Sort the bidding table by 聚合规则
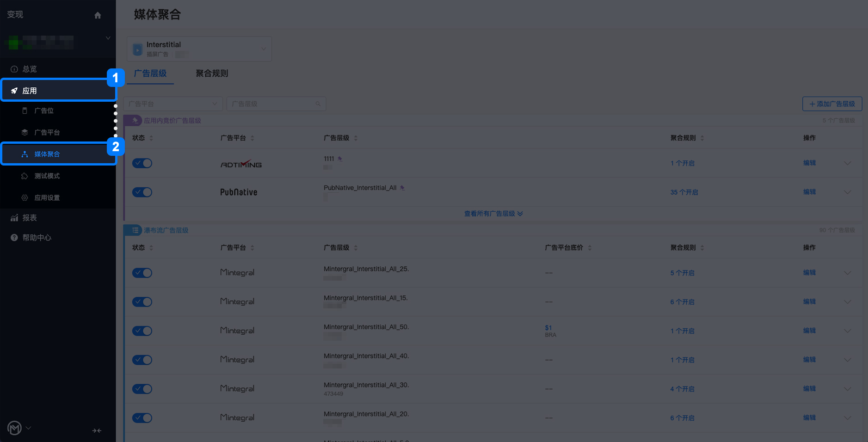The width and height of the screenshot is (868, 442). pyautogui.click(x=702, y=138)
